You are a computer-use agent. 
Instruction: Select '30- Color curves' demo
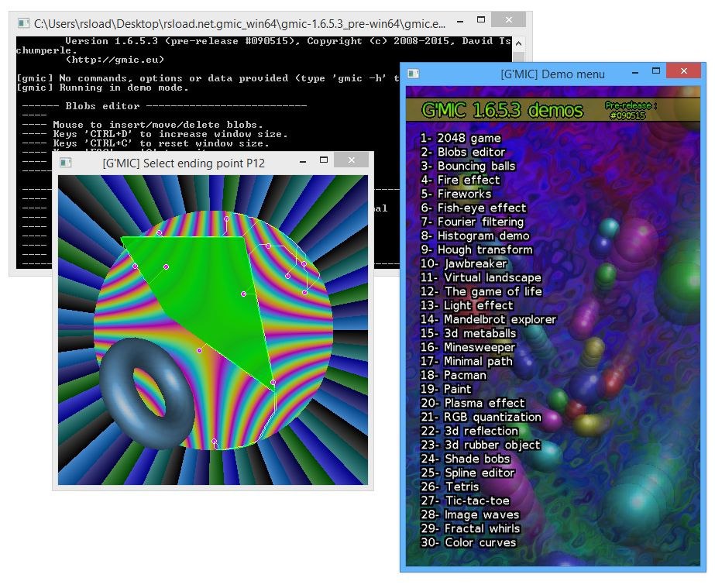pos(469,542)
